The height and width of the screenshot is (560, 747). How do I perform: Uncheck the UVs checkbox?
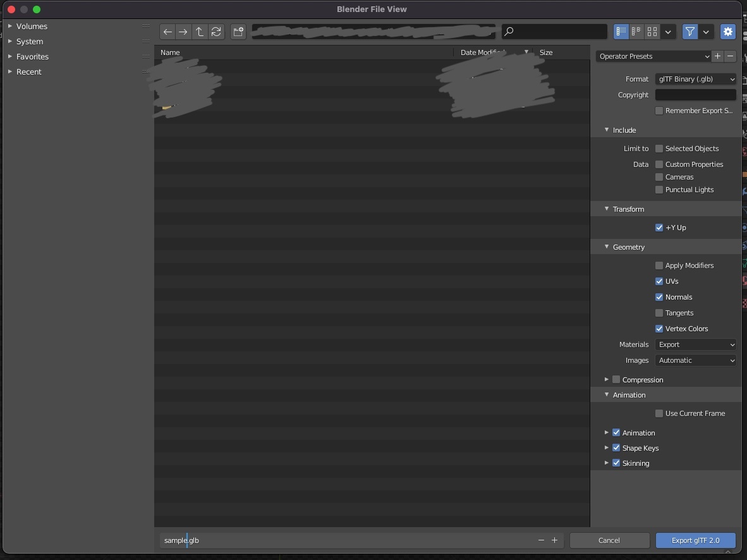(659, 281)
